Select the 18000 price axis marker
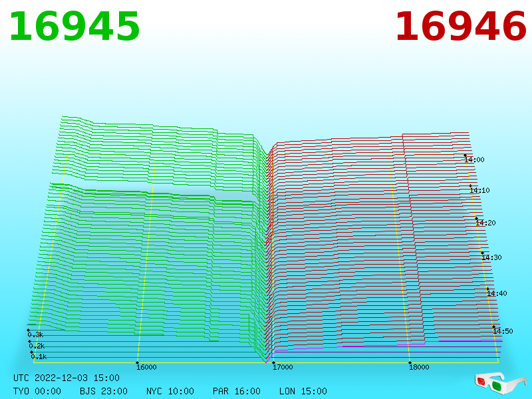The height and width of the screenshot is (399, 532). (x=419, y=367)
